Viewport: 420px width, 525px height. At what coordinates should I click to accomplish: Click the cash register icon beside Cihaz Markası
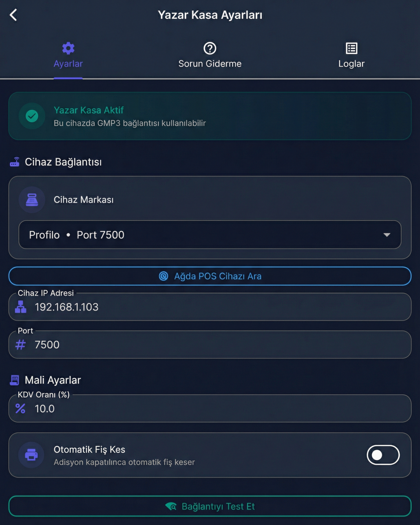(x=32, y=200)
